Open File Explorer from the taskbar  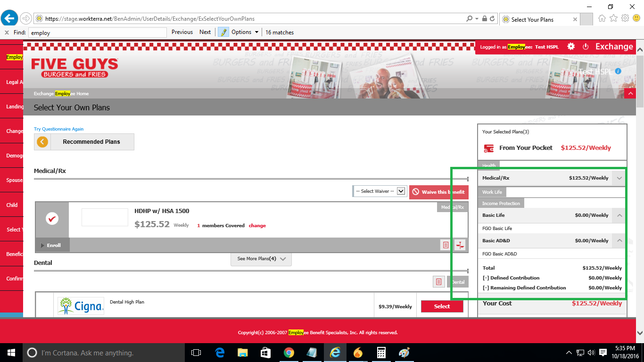[243, 353]
